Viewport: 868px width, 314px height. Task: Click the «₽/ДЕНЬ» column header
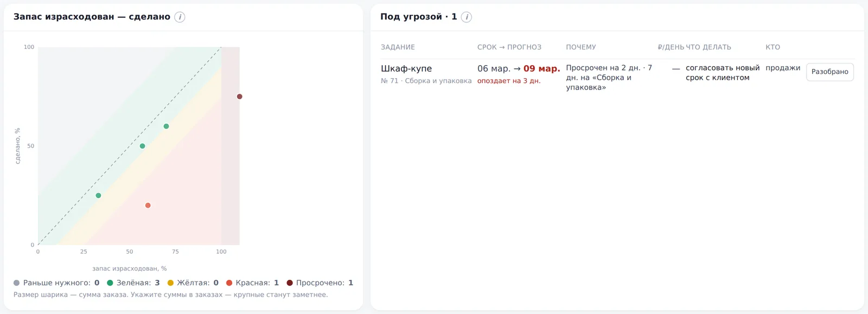(x=671, y=47)
